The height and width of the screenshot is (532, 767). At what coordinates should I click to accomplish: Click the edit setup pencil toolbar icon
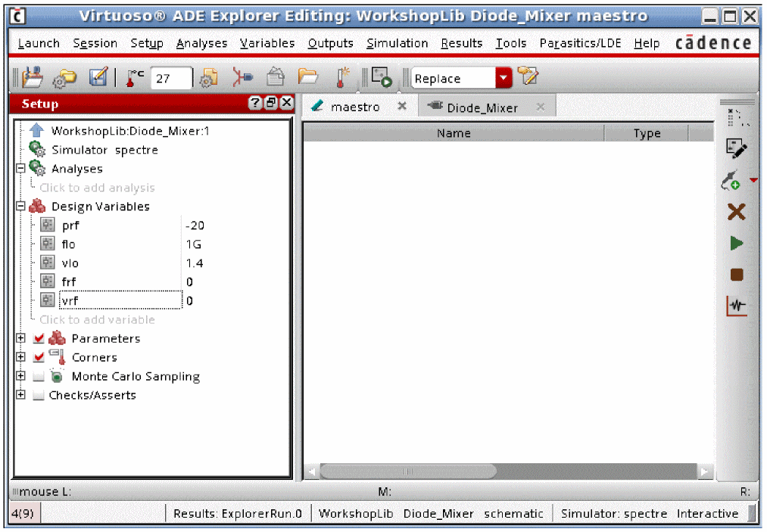[x=98, y=77]
